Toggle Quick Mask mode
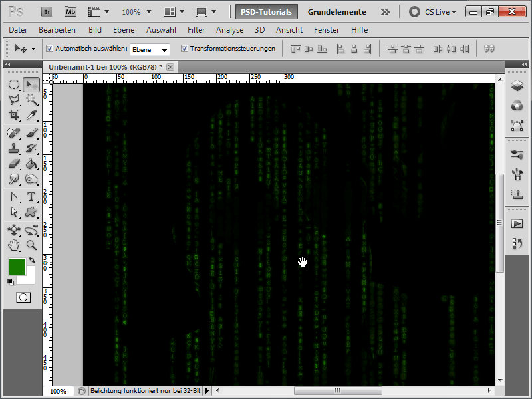The width and height of the screenshot is (532, 399). point(23,297)
